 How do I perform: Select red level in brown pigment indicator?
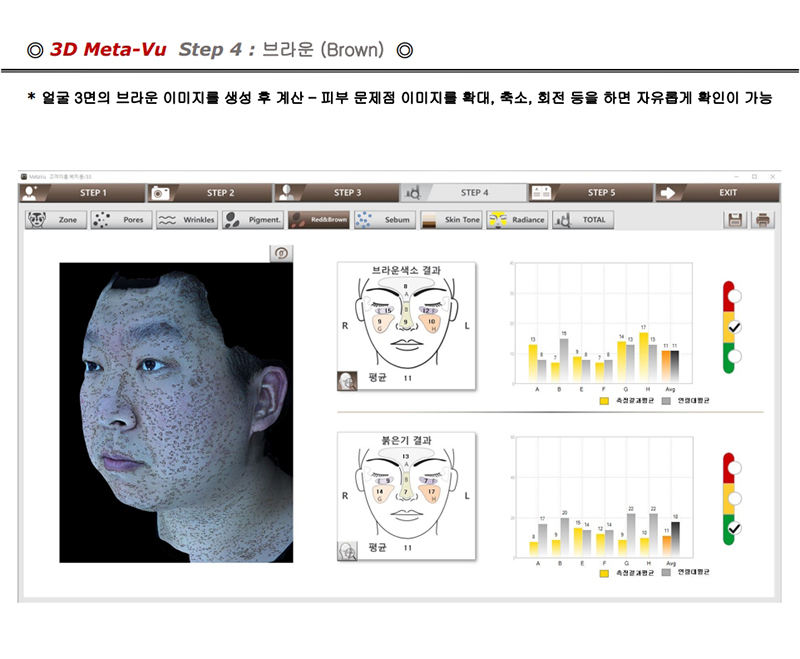pyautogui.click(x=735, y=296)
